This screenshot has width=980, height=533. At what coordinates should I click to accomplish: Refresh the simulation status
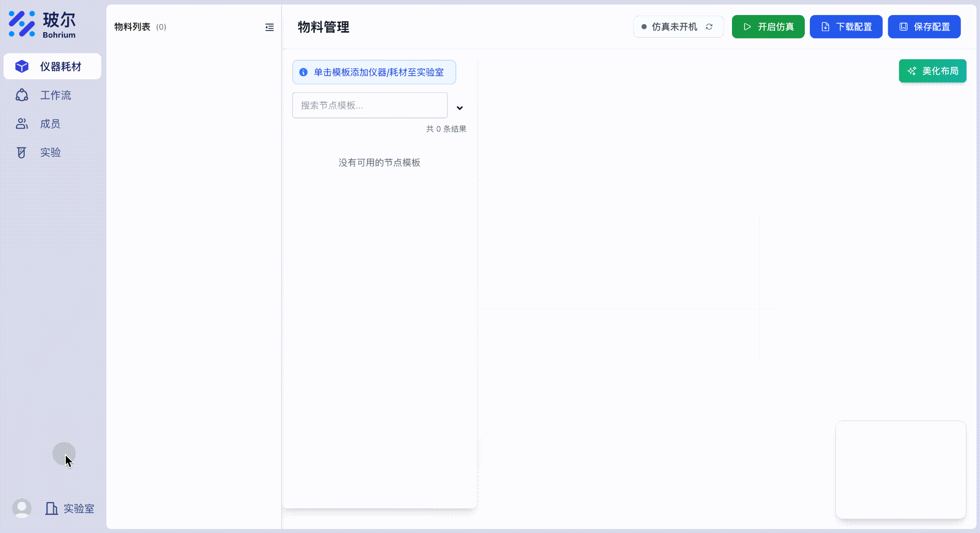pos(709,27)
